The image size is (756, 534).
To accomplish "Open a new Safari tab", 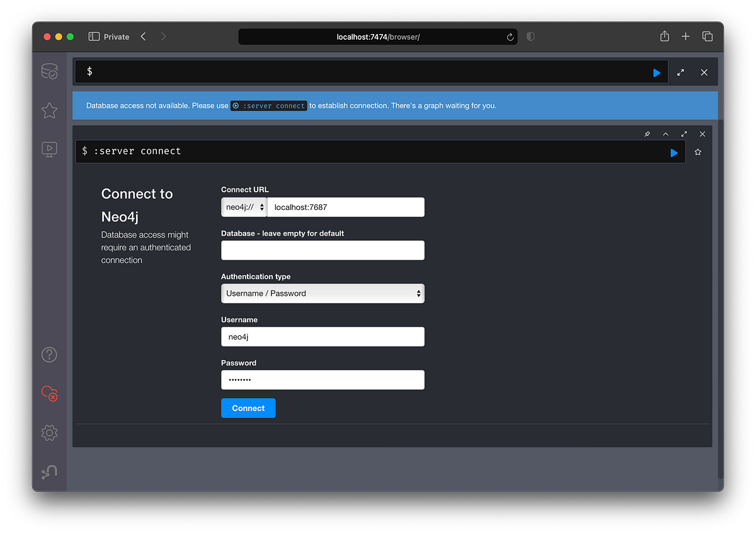I will 685,37.
